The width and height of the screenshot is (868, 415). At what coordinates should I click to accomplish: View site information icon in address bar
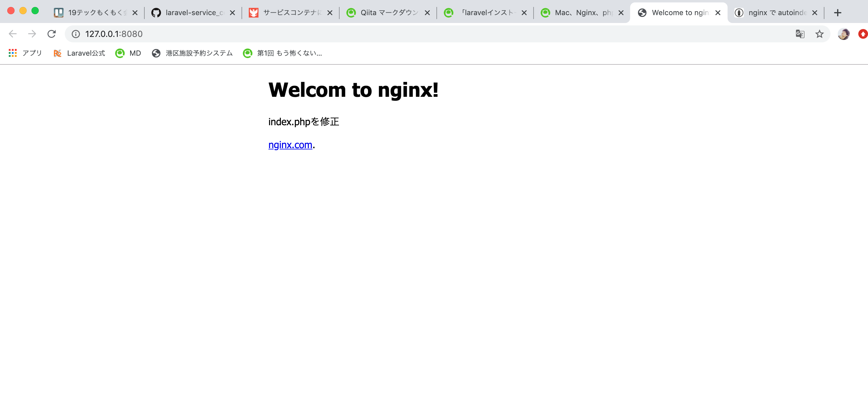pos(76,34)
